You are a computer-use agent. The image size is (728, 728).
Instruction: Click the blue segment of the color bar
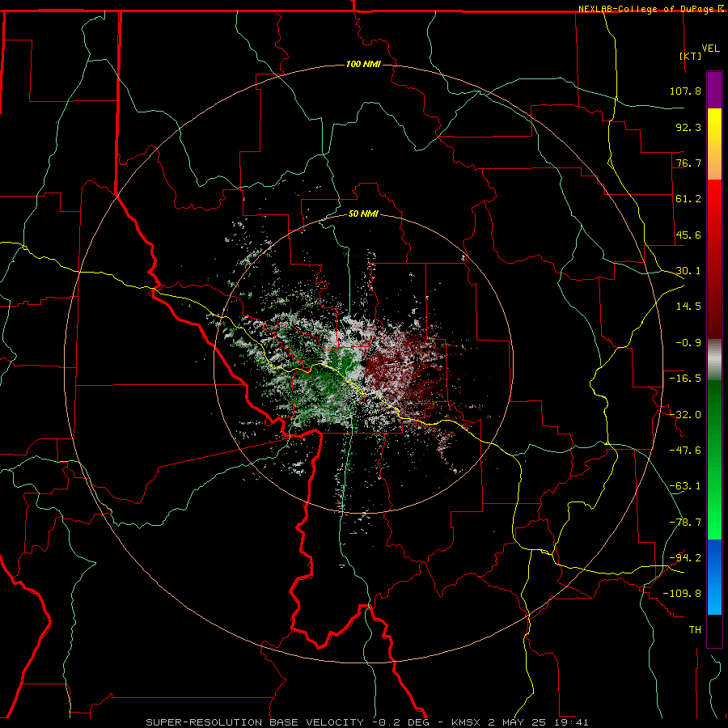tap(714, 577)
